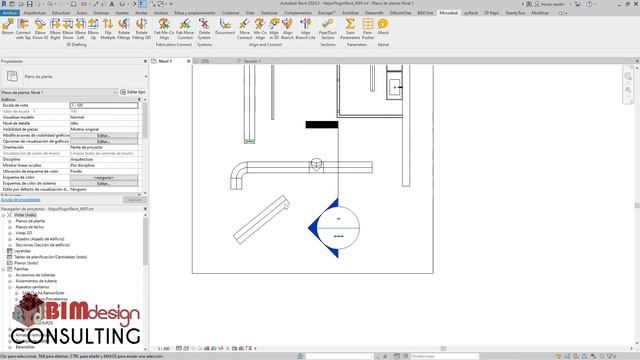Screen dimensions: 640x360
Task: Activate the Mo-Co Align tool
Action: [x=260, y=29]
